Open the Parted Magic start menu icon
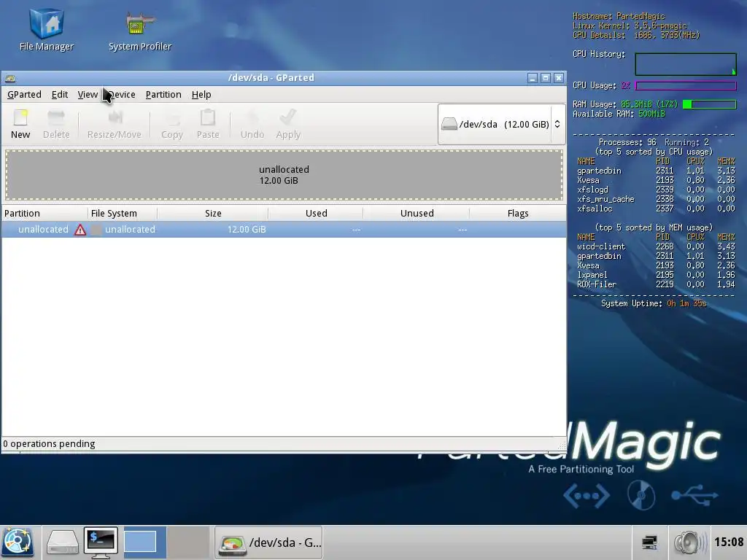This screenshot has width=747, height=560. (x=18, y=542)
